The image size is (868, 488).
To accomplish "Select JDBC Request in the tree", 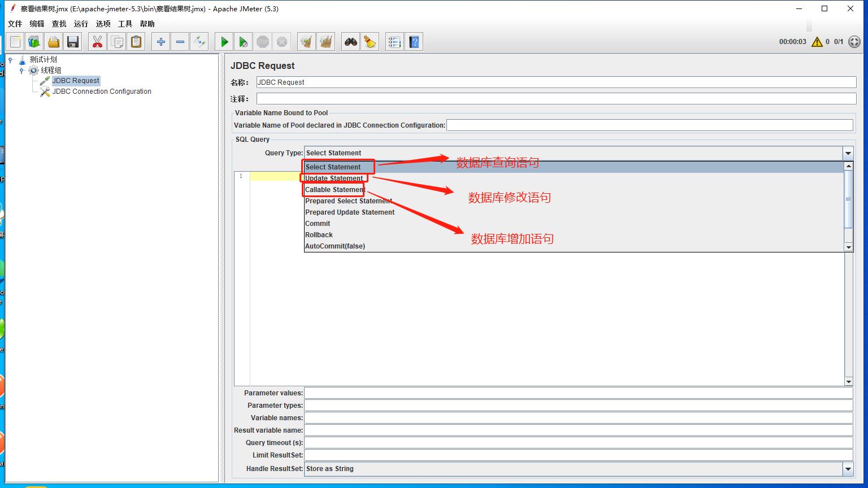I will 76,81.
